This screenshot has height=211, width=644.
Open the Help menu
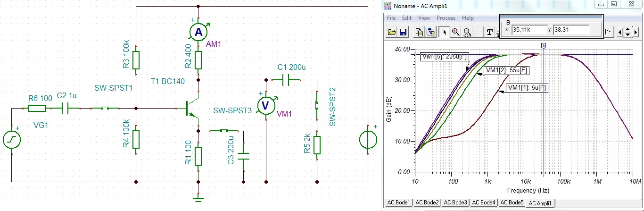pyautogui.click(x=468, y=18)
